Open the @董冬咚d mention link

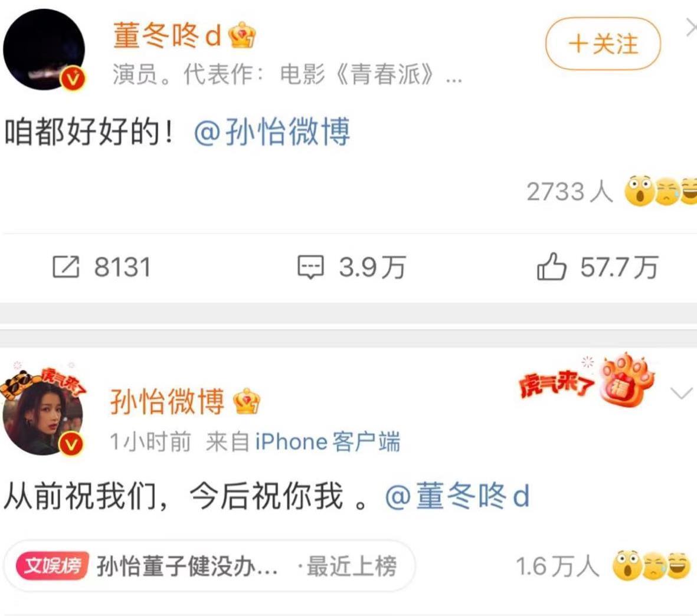(x=457, y=496)
